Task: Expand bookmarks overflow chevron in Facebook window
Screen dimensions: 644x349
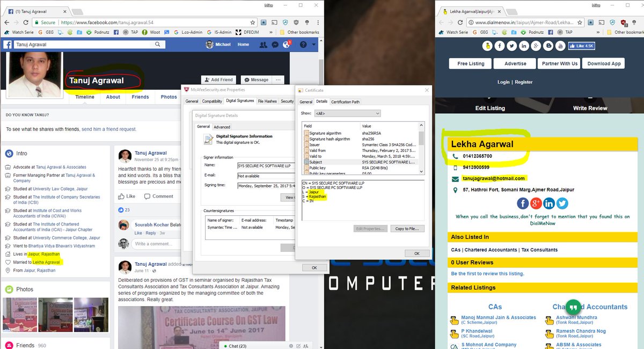Action: pos(272,32)
